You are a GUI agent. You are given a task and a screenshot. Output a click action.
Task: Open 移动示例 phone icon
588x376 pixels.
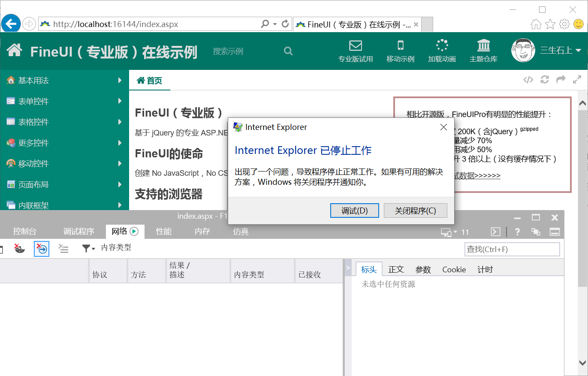pos(401,45)
